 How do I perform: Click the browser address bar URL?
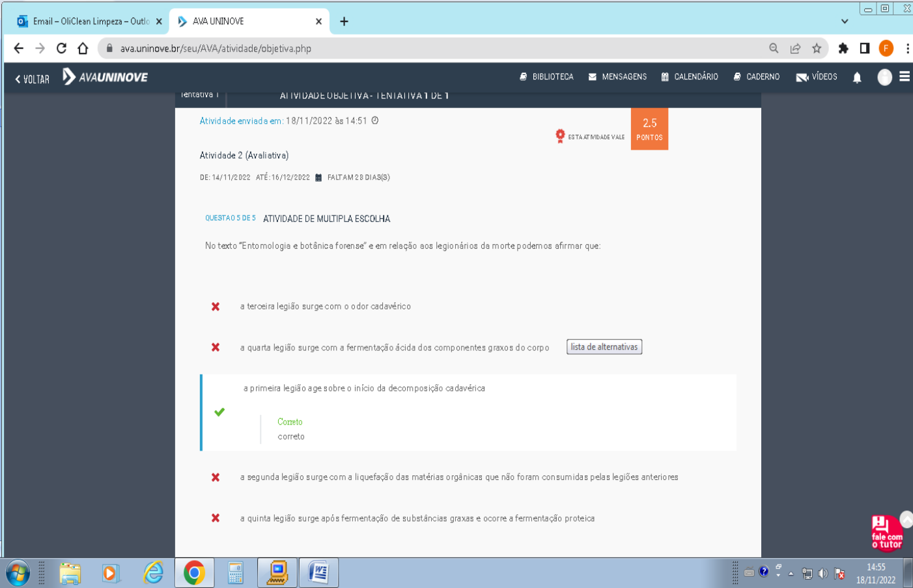[216, 49]
